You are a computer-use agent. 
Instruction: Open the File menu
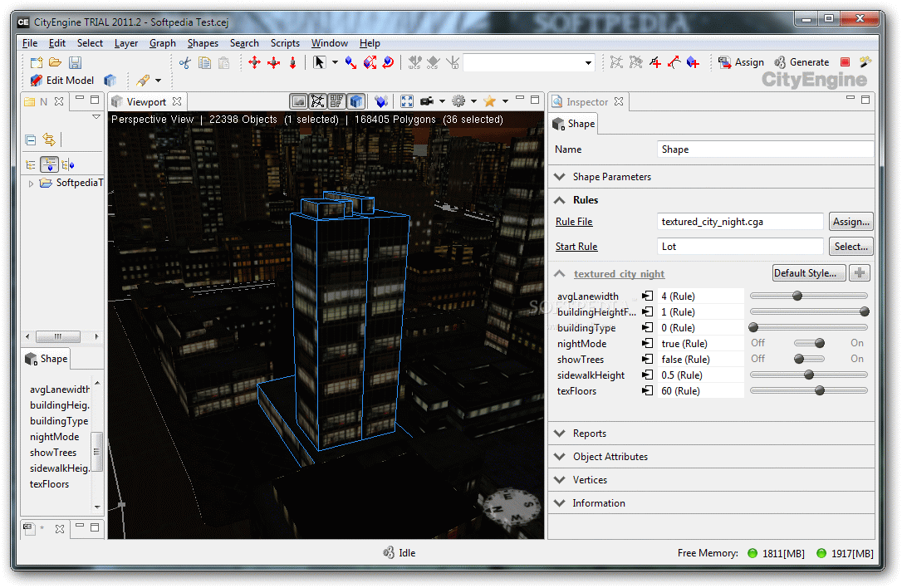tap(30, 43)
